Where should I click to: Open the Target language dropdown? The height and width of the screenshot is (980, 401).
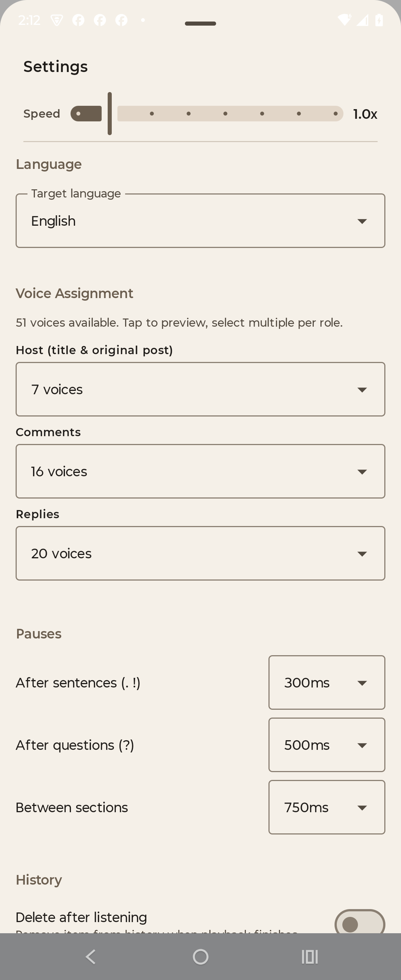pos(200,221)
